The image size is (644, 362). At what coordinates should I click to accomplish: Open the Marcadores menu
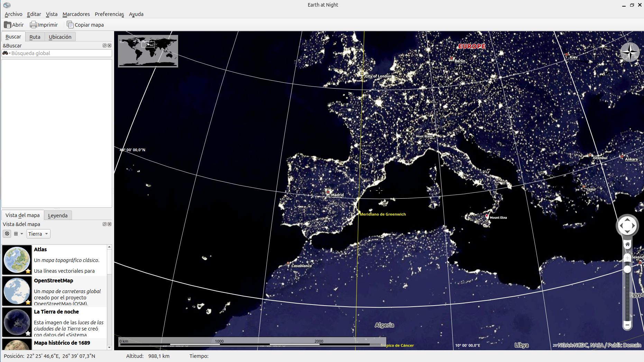[x=76, y=14]
